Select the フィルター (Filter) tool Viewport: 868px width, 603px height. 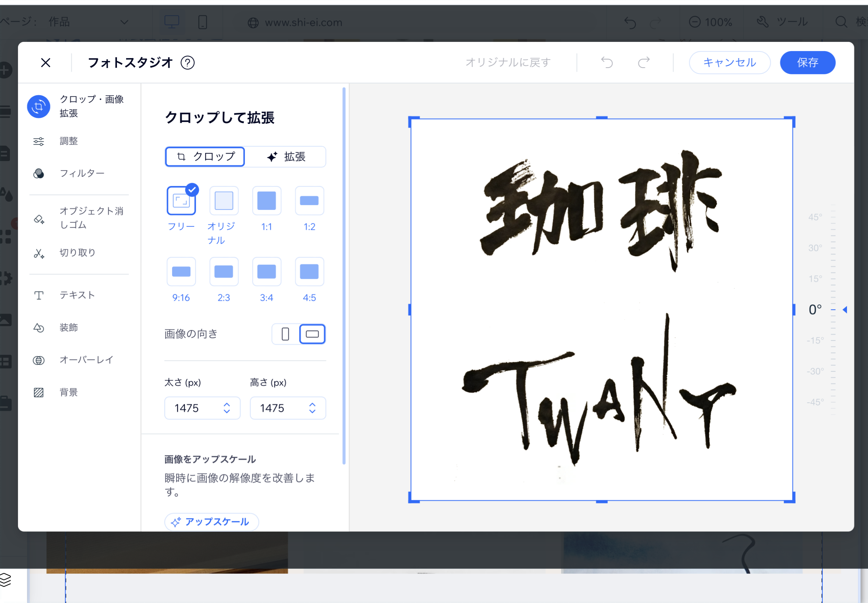pos(81,174)
